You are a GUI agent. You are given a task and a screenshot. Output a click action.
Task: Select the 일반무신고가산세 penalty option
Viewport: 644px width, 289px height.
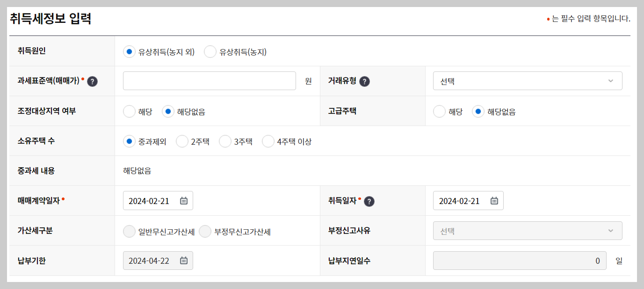(x=129, y=231)
